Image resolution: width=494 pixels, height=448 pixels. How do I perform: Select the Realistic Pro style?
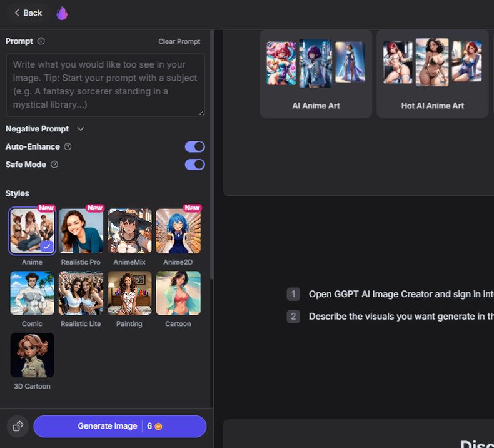coord(81,232)
